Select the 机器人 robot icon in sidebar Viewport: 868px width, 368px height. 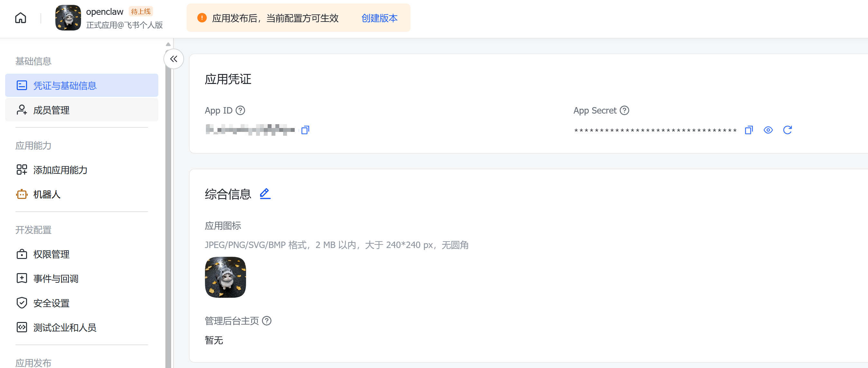click(22, 194)
